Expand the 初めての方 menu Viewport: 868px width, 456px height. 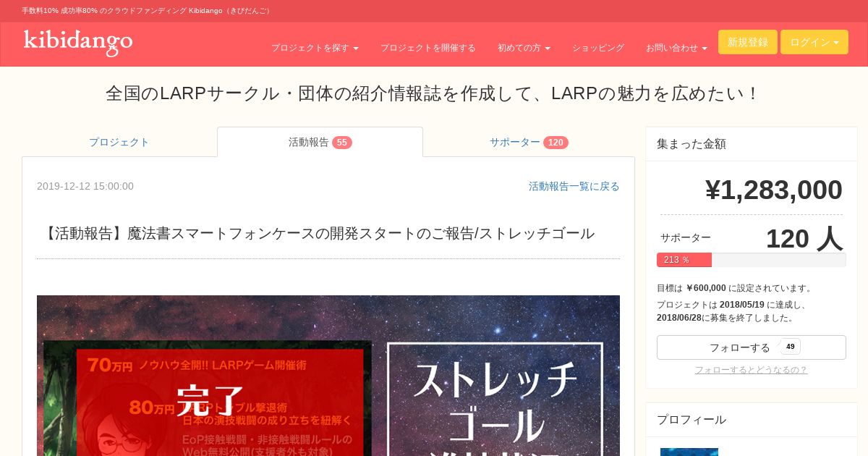(x=524, y=48)
